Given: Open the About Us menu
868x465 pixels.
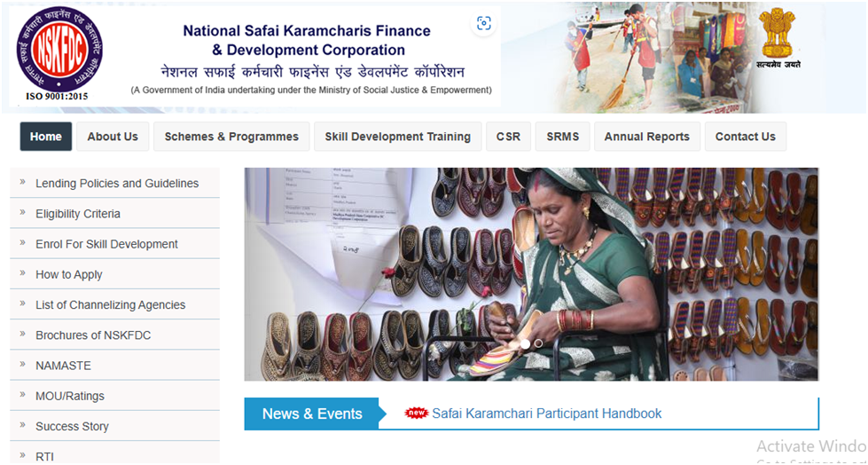Looking at the screenshot, I should (x=113, y=137).
